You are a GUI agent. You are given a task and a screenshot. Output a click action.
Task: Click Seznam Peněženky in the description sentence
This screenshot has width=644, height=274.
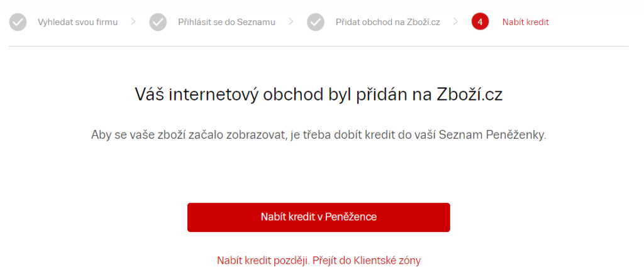coord(493,136)
